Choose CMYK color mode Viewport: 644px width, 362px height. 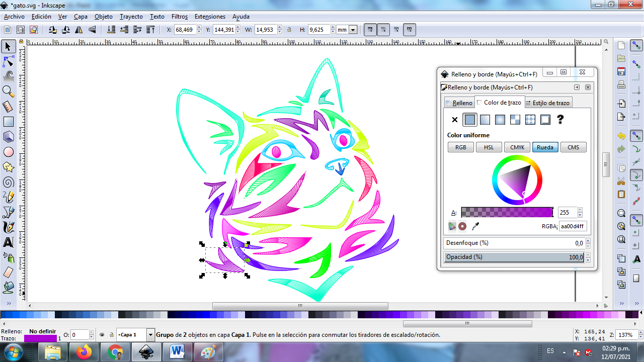[517, 147]
